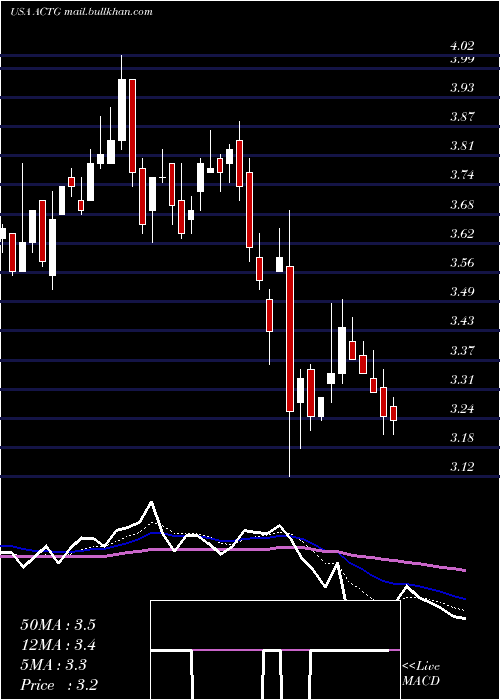Click the 3.43 price axis label
Screen dimensions: 500x700
tap(462, 321)
